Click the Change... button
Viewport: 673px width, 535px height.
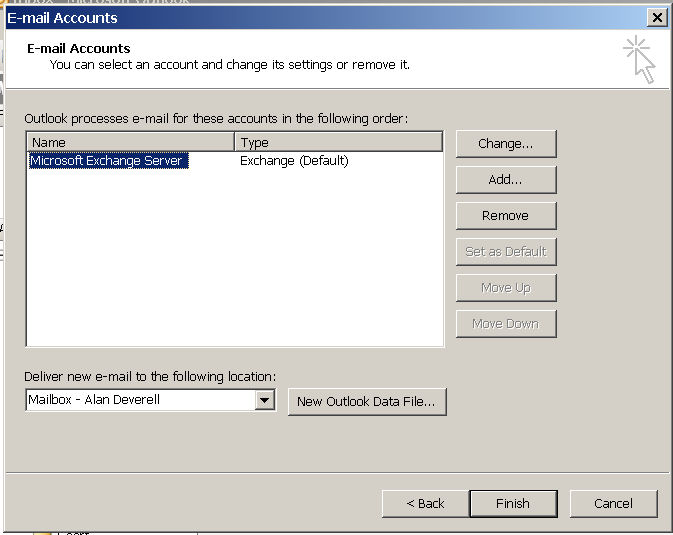pos(506,144)
